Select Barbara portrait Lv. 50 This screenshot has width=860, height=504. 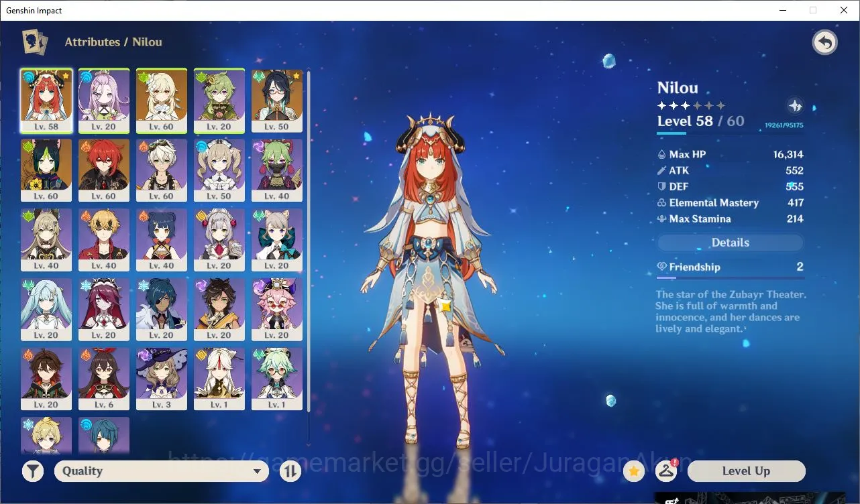(x=219, y=170)
